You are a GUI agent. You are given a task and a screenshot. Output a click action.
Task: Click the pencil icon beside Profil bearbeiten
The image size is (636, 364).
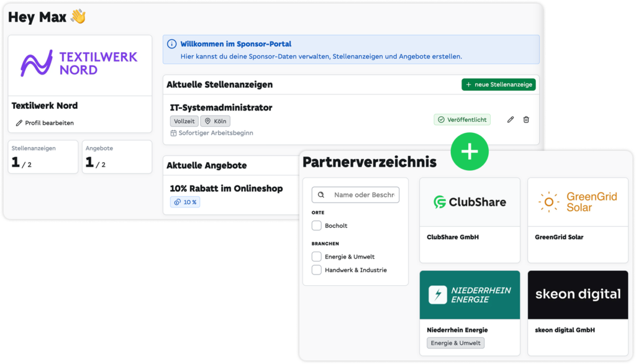click(19, 122)
